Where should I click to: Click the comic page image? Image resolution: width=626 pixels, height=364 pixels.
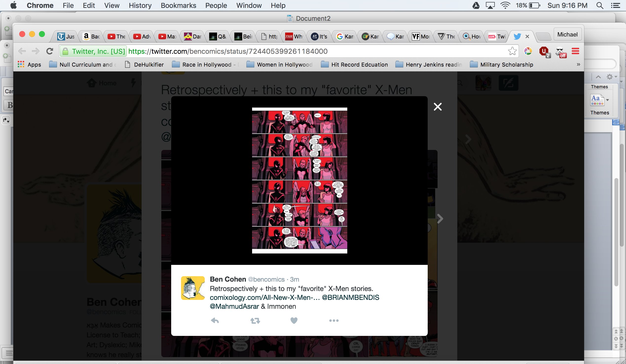coord(299,180)
